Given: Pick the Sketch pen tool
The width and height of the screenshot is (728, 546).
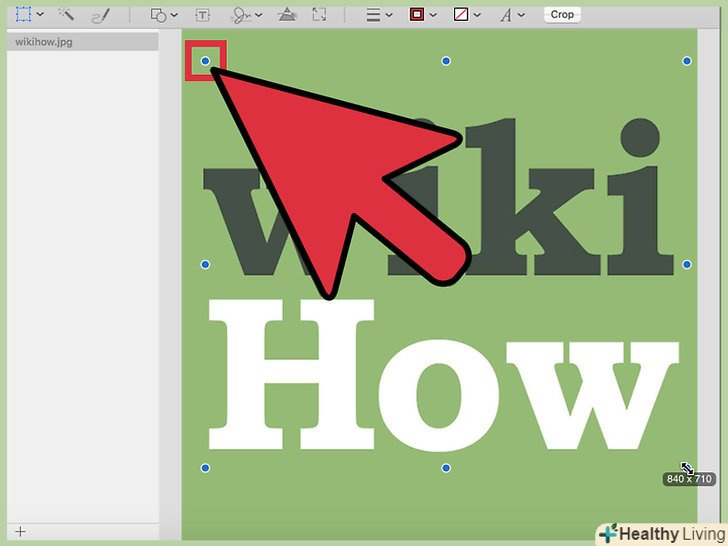Looking at the screenshot, I should [x=100, y=16].
